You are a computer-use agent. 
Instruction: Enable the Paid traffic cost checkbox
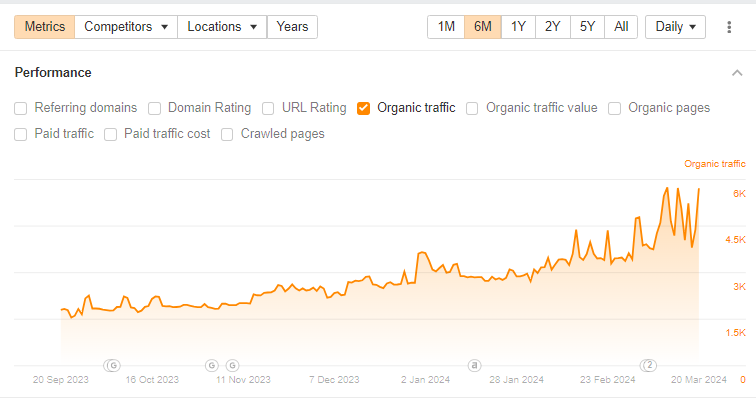coord(110,134)
